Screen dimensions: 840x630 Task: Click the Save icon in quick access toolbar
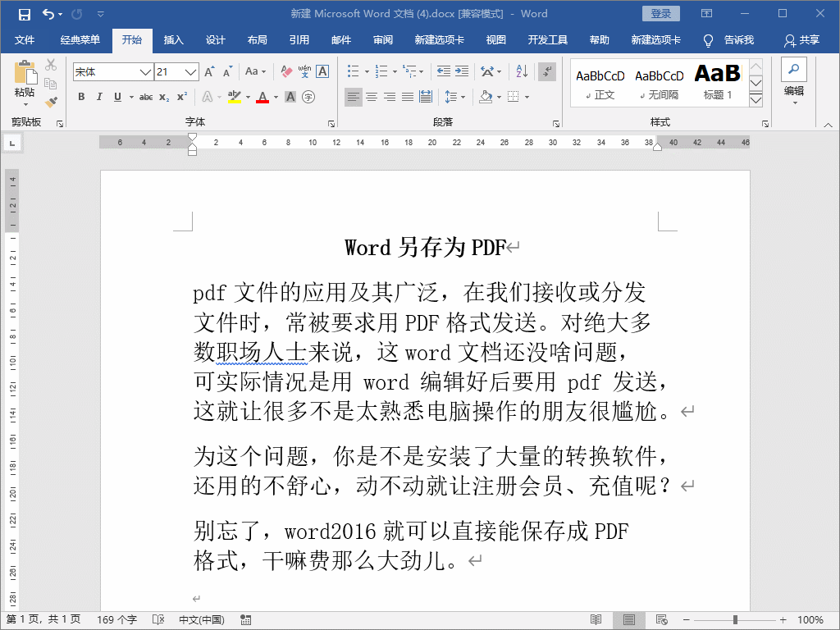[24, 15]
